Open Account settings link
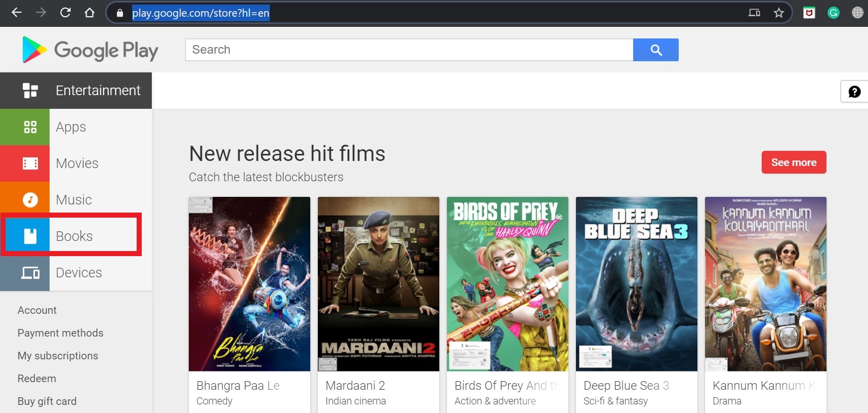The width and height of the screenshot is (868, 413). 37,310
